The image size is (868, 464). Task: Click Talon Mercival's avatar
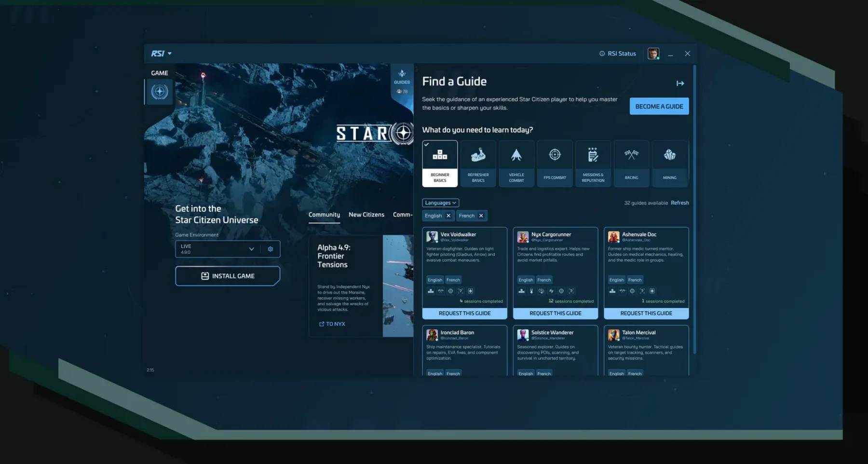(x=613, y=335)
